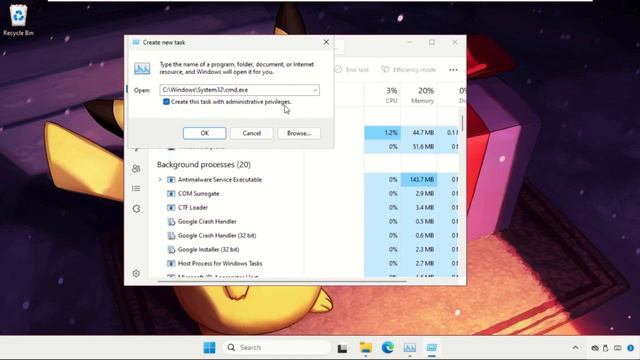Click the Google Crash Handler (32 bit) icon
Image resolution: width=640 pixels, height=360 pixels.
pos(171,236)
